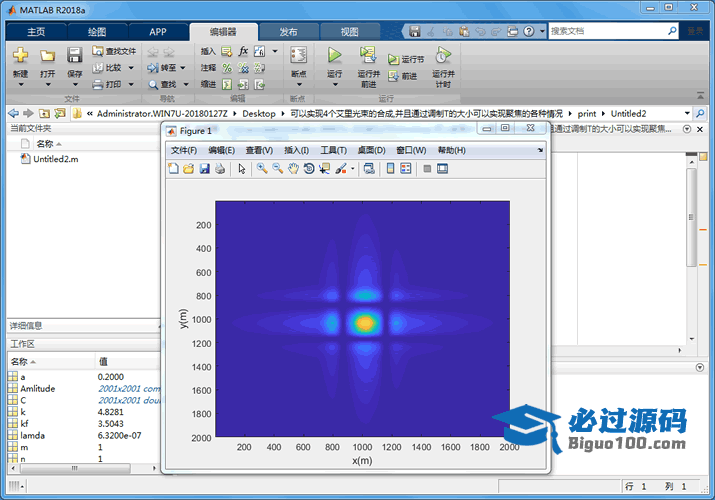Viewport: 715px width, 500px height.
Task: Click the Link Plot icon in Figure 1
Action: point(369,169)
